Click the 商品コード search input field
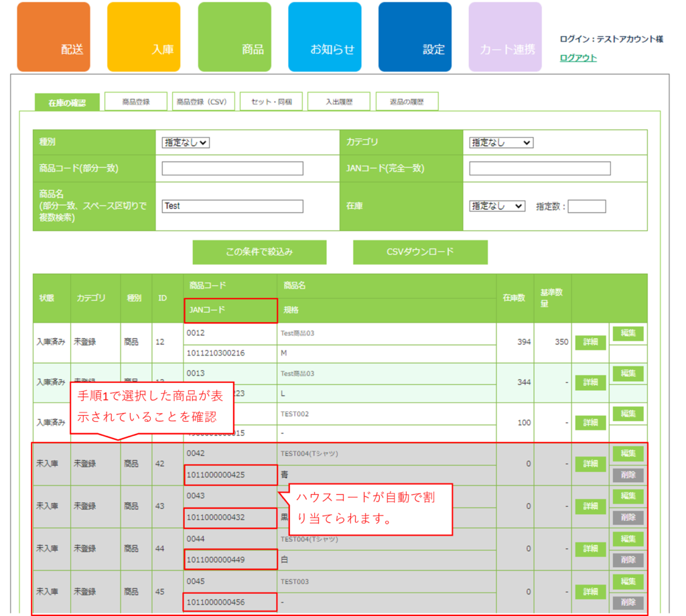This screenshot has width=686, height=616. pyautogui.click(x=232, y=169)
